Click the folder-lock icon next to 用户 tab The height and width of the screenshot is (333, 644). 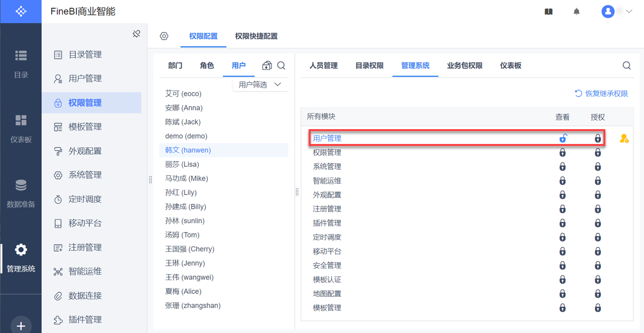[267, 65]
